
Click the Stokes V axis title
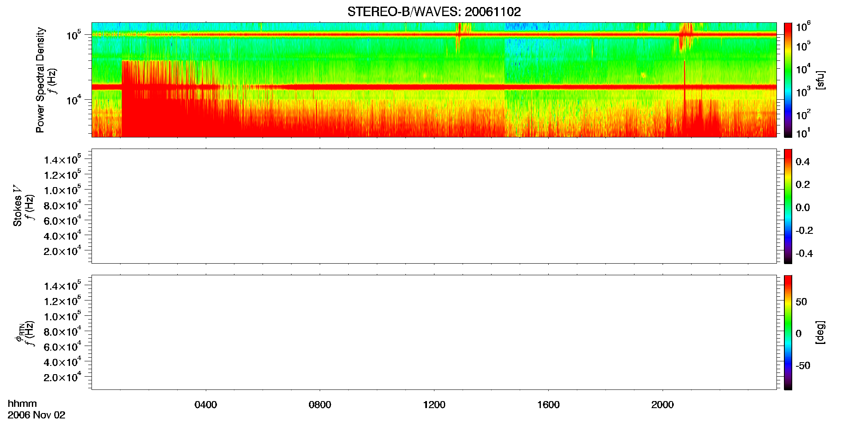point(17,206)
